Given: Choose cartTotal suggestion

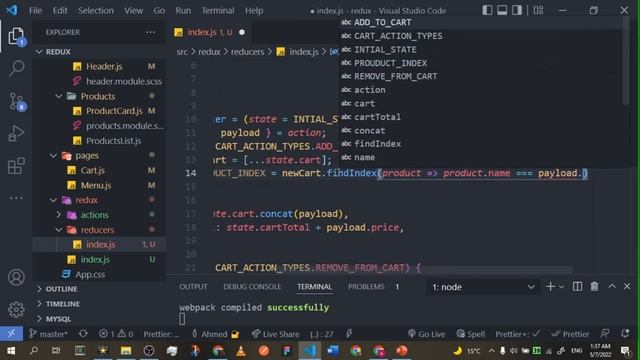Looking at the screenshot, I should (x=481, y=117).
